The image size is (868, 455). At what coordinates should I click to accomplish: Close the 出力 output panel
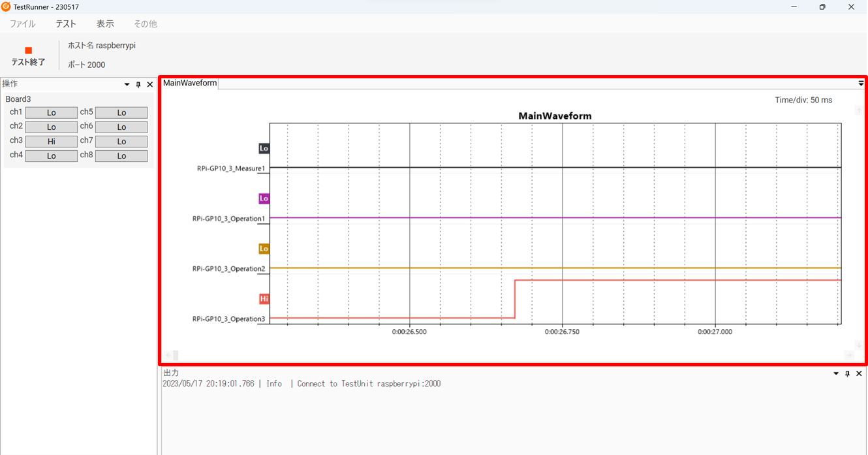point(859,373)
